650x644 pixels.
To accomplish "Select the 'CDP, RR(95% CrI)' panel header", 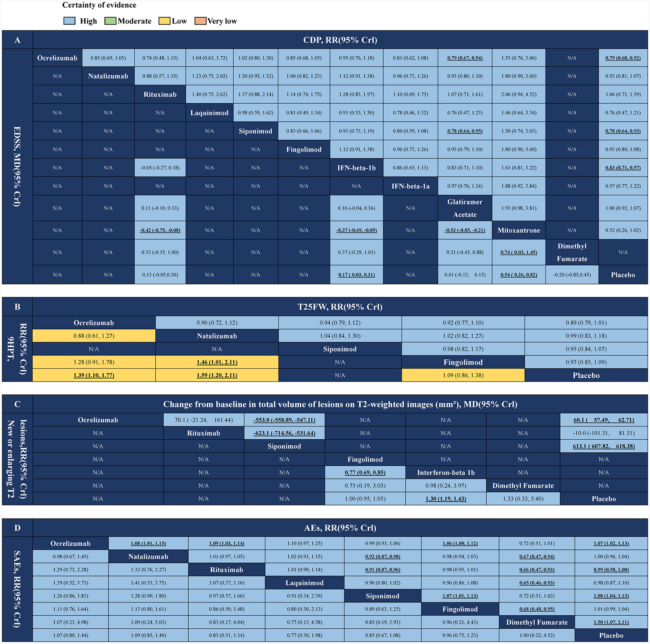I will (340, 40).
